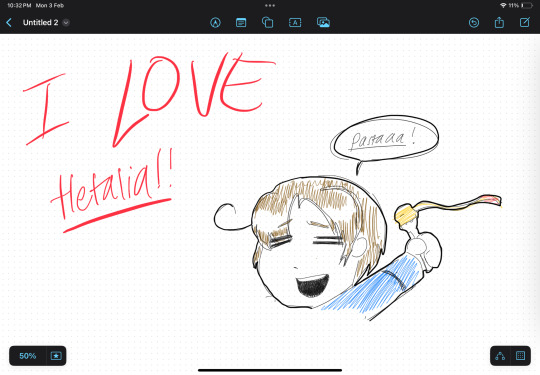Screen dimensions: 540x375
Task: Tap the 'Mon 3 Feb' date text
Action: (50, 6)
